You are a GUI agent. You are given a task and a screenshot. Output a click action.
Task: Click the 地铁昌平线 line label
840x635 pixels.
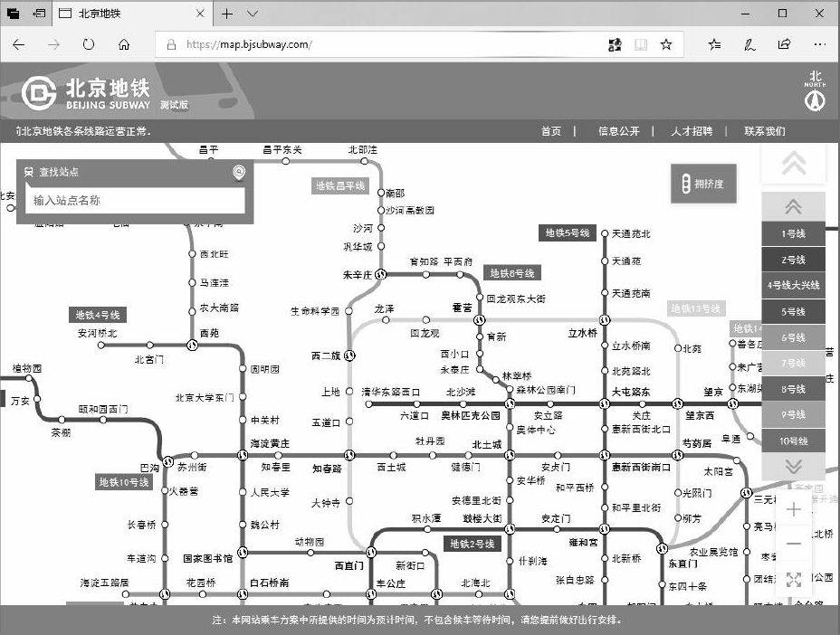coord(340,185)
